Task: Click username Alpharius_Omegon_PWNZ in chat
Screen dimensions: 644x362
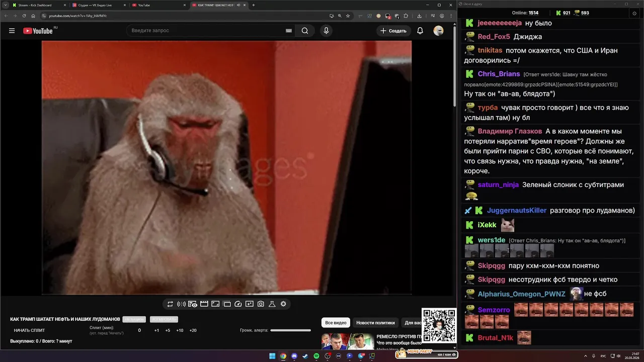Action: tap(521, 294)
